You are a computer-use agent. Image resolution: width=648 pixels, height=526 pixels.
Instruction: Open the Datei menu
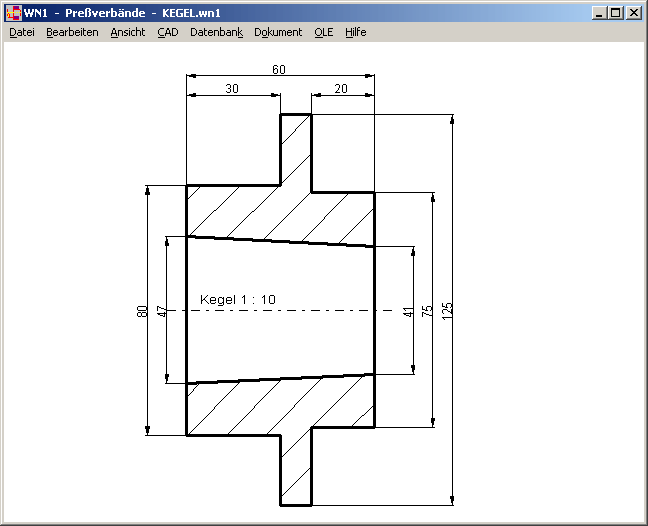(22, 32)
